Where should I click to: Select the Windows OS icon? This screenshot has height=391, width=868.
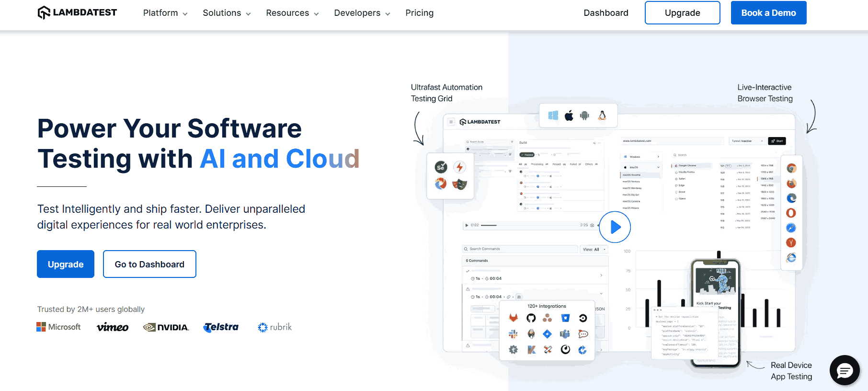[553, 115]
